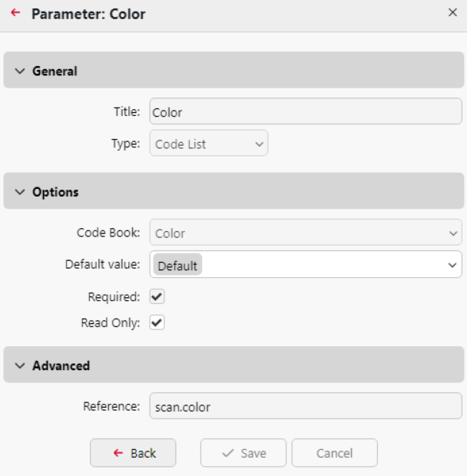Click the Parameter: Color title text
This screenshot has height=476, width=467.
point(88,14)
